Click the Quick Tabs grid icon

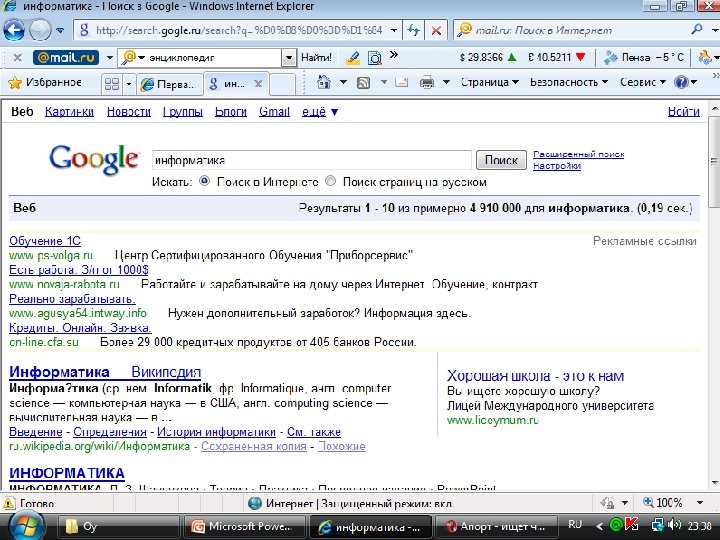tap(112, 84)
